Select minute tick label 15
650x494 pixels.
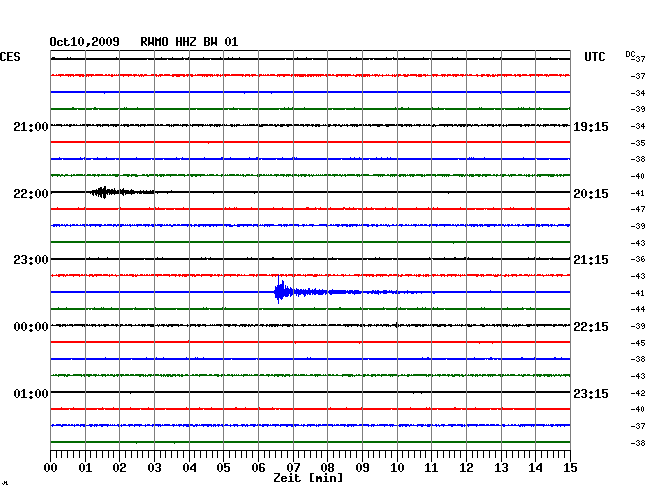[570, 468]
